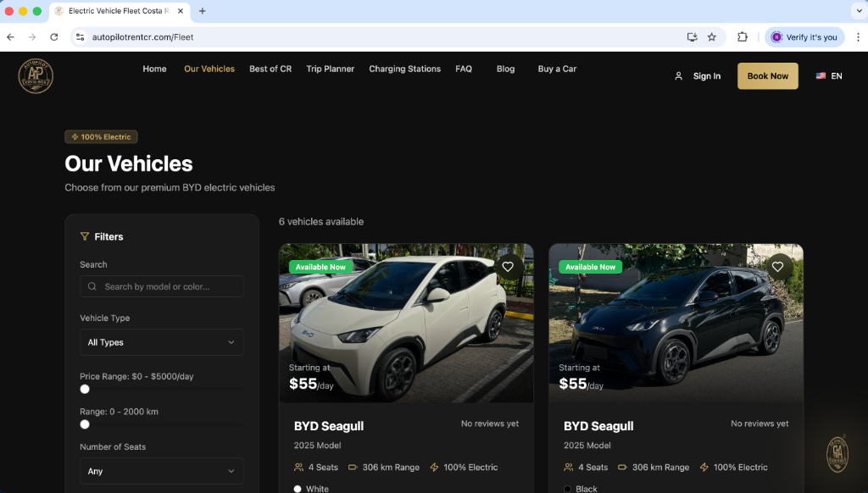Click the White color dot
868x493 pixels.
pyautogui.click(x=298, y=489)
